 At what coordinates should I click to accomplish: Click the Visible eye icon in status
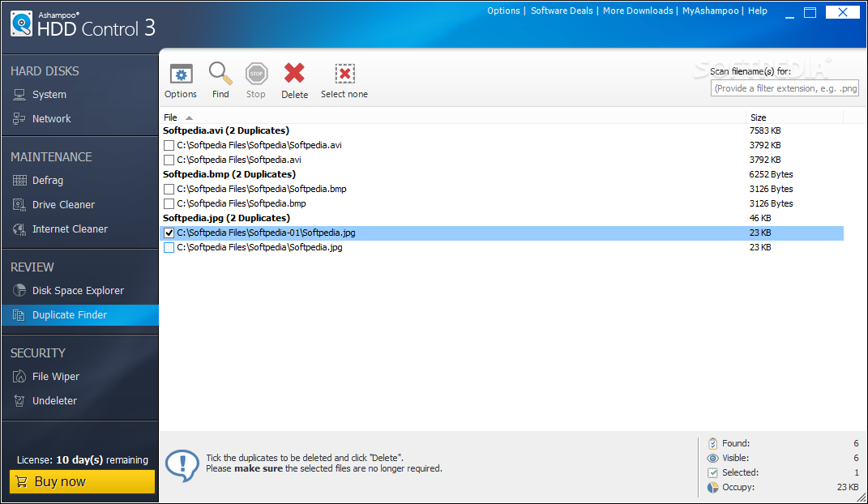(x=713, y=458)
